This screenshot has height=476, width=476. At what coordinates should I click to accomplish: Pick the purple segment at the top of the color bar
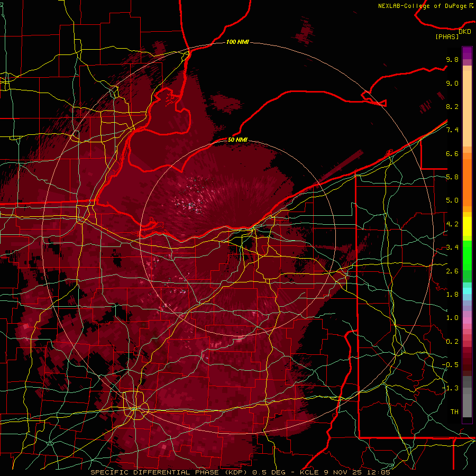pos(467,53)
